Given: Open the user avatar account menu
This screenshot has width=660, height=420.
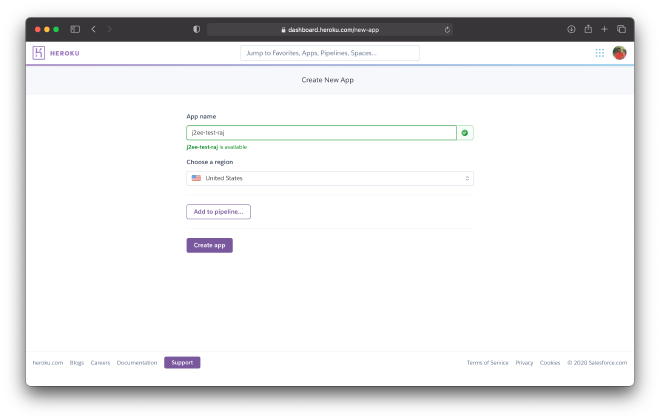Looking at the screenshot, I should click(619, 53).
